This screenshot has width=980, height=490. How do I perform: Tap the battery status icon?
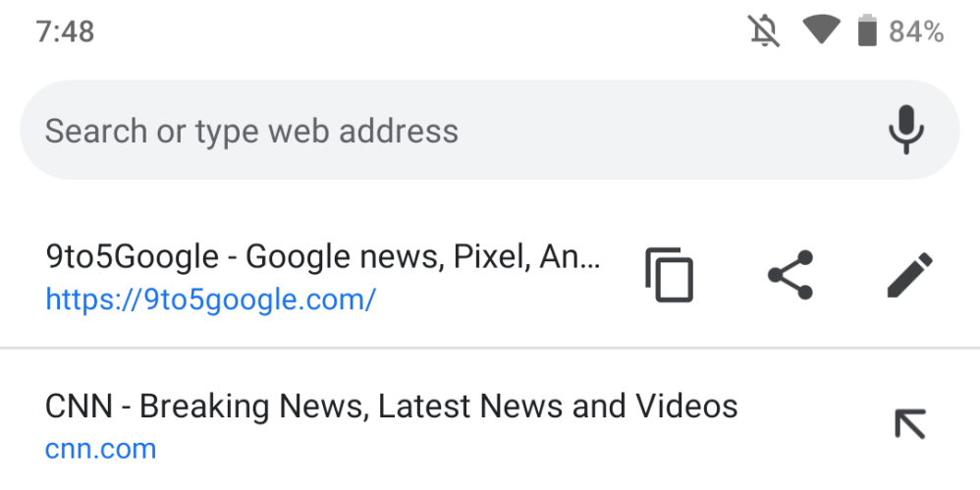pos(866,31)
